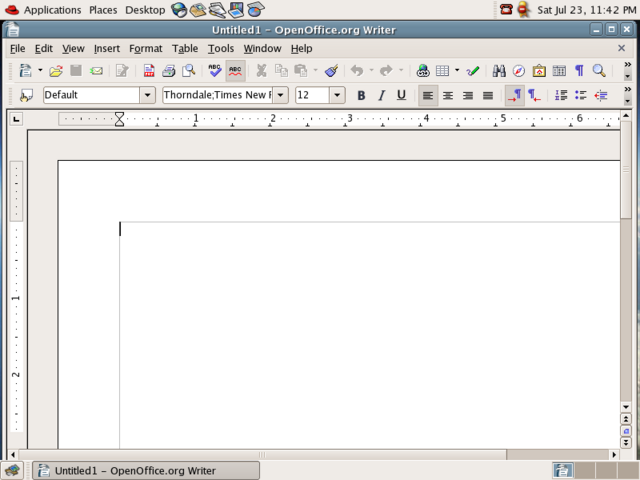The height and width of the screenshot is (480, 640).
Task: Click the Open document folder icon
Action: (56, 71)
